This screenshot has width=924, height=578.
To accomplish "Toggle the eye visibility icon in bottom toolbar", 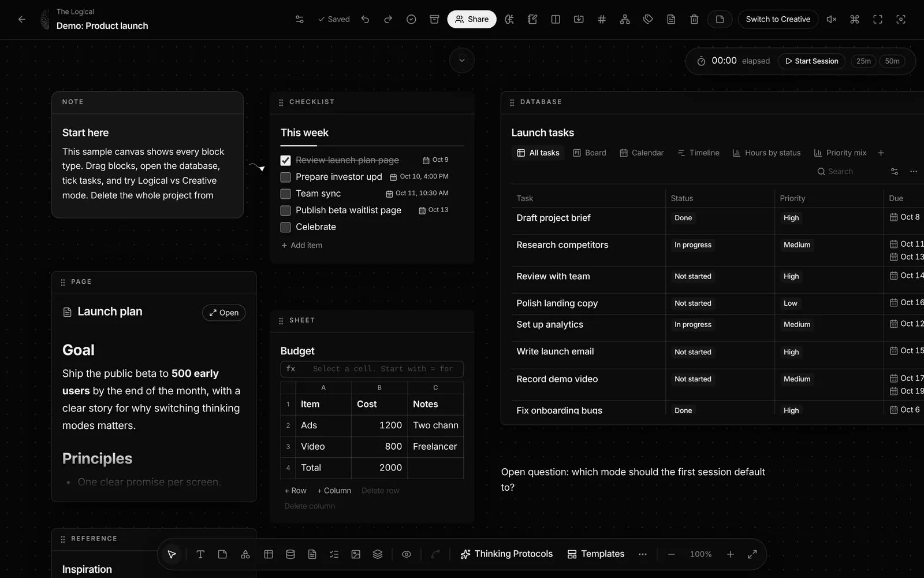I will (407, 554).
